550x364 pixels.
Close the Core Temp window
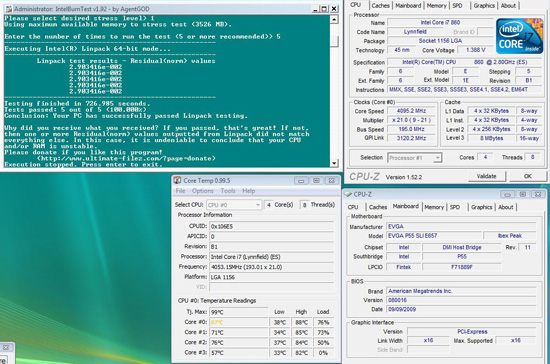pyautogui.click(x=331, y=181)
